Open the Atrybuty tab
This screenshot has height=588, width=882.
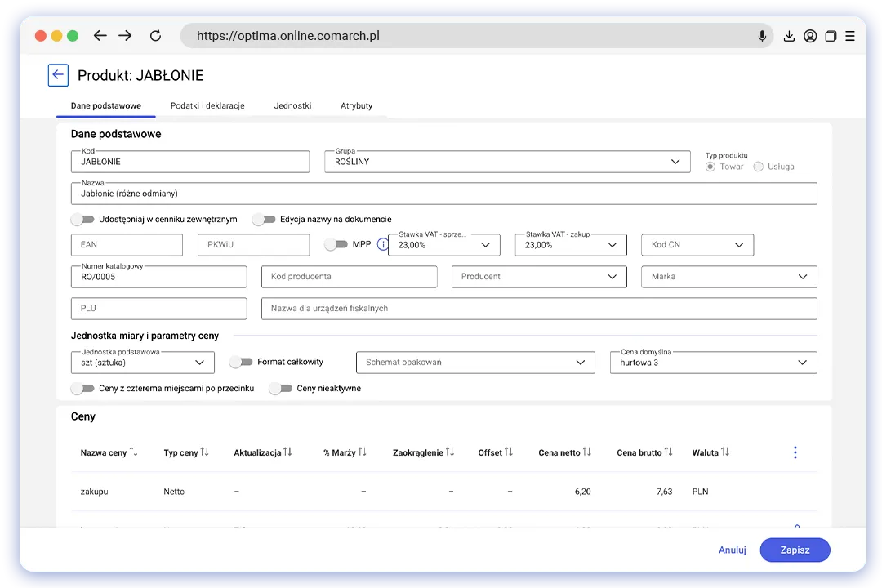pos(356,106)
